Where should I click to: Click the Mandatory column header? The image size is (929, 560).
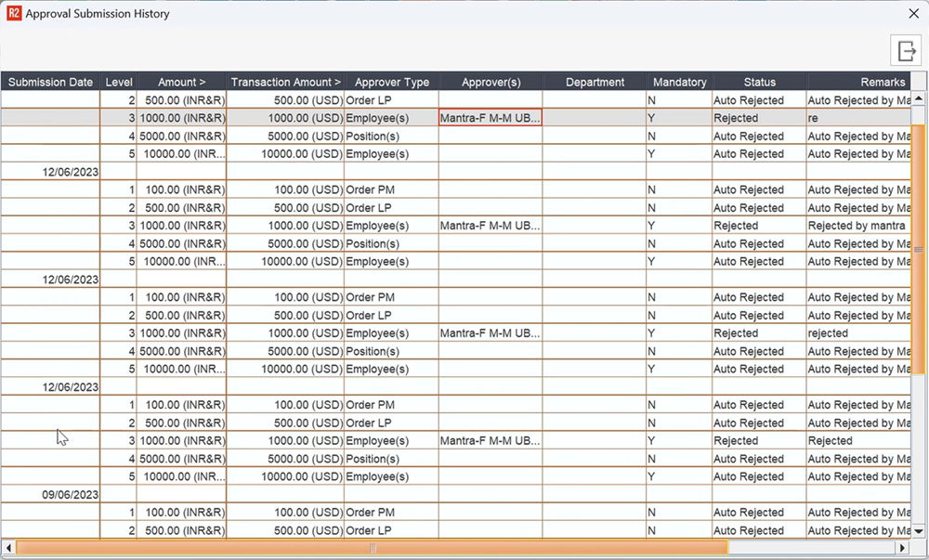point(679,82)
